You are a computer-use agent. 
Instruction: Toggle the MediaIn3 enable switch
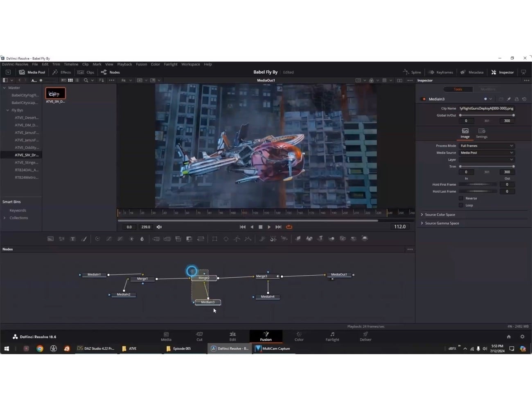coord(424,99)
